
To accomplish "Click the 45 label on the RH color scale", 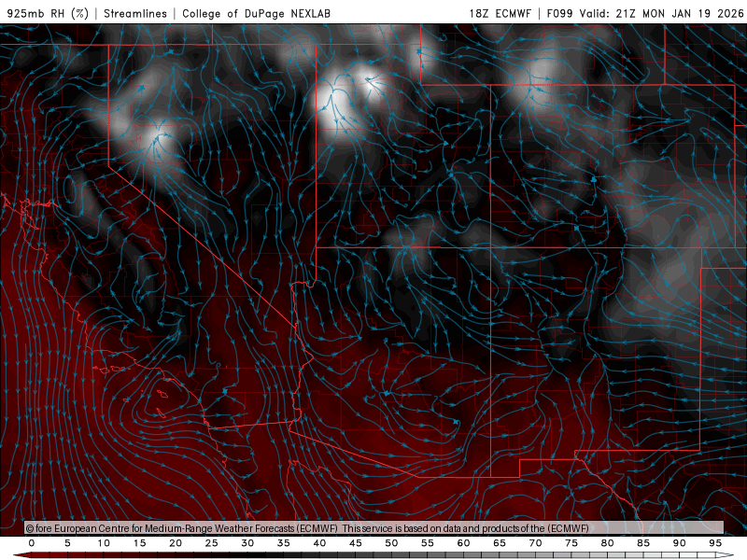I will tap(355, 543).
